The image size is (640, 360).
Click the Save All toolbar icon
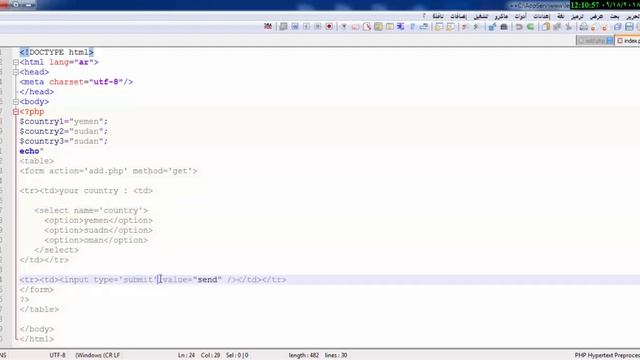click(x=618, y=27)
